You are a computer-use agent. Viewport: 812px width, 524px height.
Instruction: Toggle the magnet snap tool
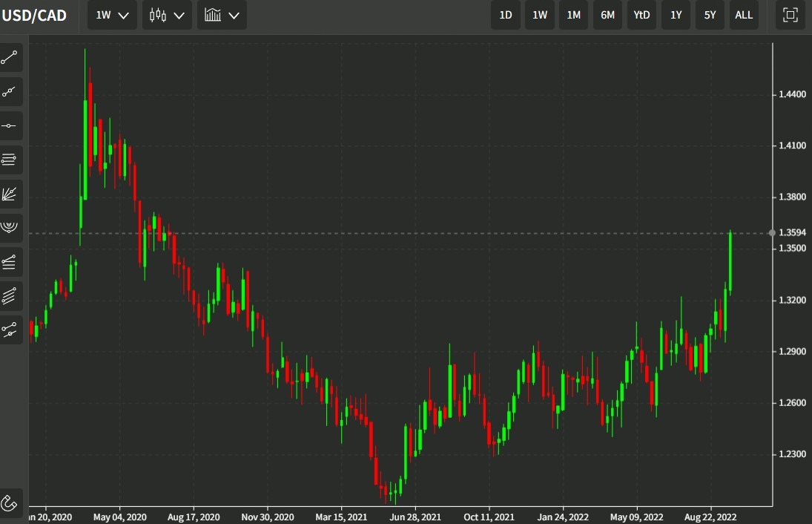tap(10, 502)
